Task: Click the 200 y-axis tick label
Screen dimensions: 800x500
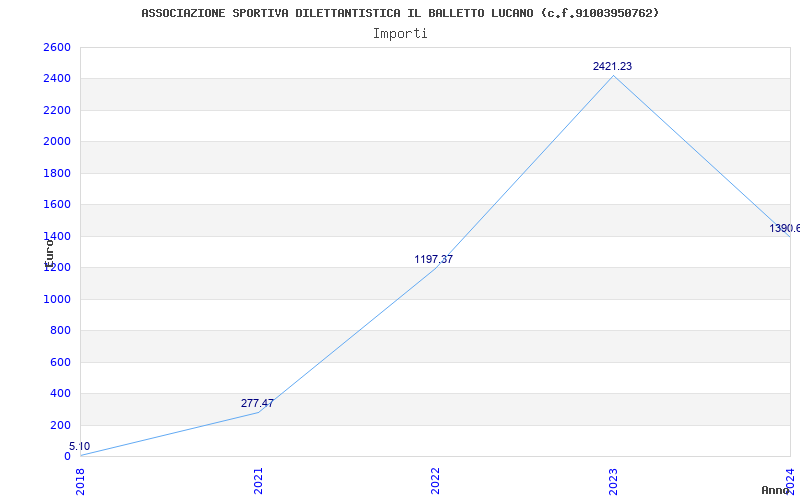Action: 61,426
